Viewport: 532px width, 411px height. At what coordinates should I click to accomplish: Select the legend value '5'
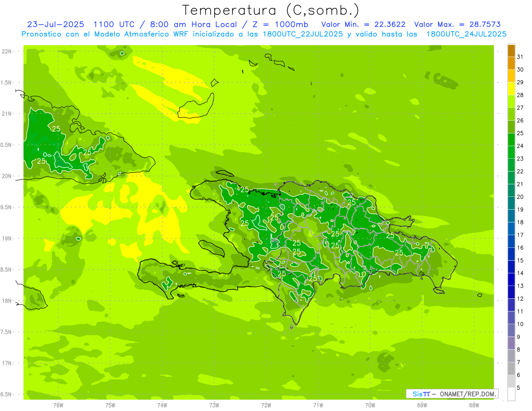click(519, 388)
